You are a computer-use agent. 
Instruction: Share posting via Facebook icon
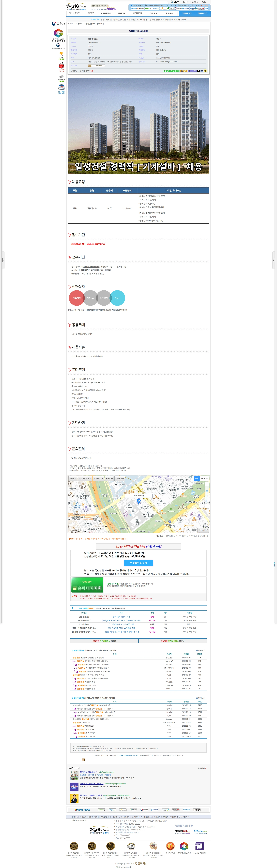tap(202, 71)
